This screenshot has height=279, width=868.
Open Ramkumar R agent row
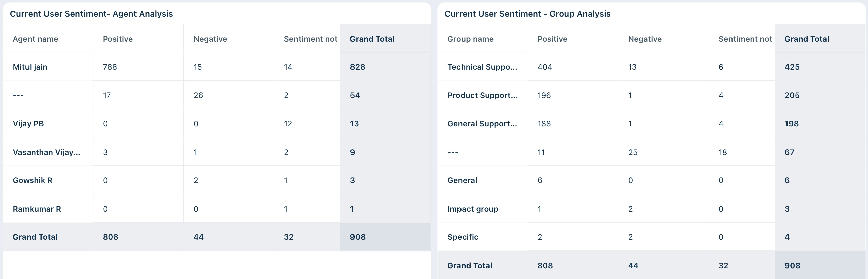coord(217,209)
